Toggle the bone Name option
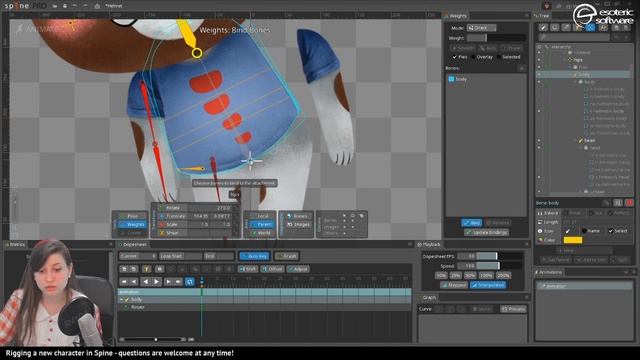The image size is (640, 360). 584,231
